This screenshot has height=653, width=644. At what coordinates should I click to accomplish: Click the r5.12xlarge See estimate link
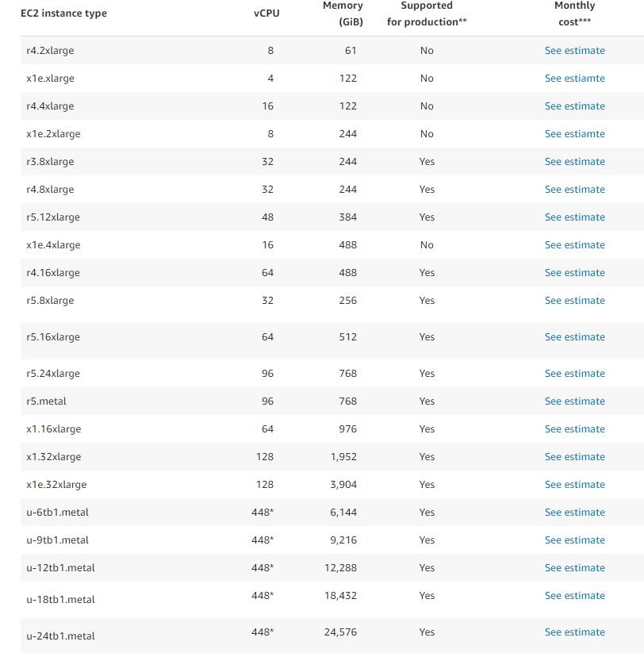574,217
